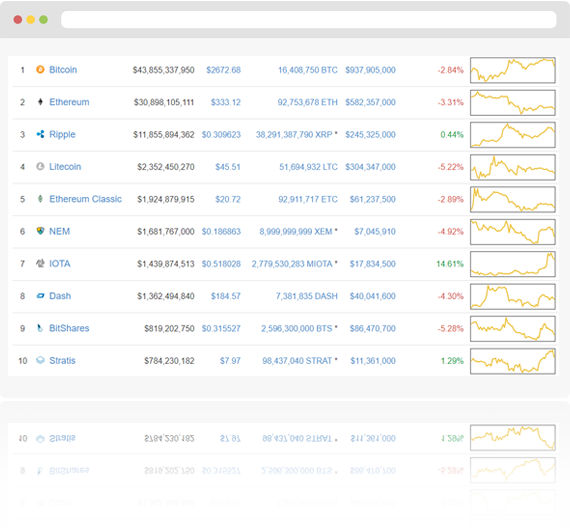Click the Litecoin logo icon

[x=40, y=167]
